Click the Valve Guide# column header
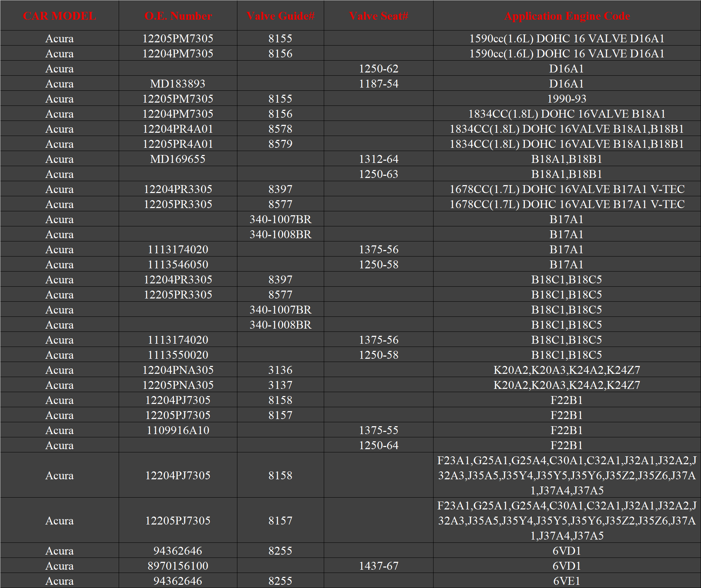 pyautogui.click(x=280, y=16)
